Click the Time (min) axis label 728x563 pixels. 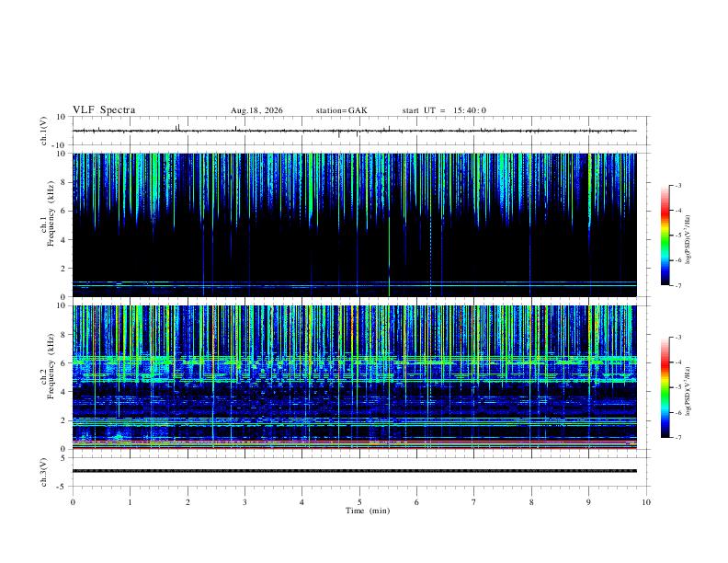pos(368,511)
